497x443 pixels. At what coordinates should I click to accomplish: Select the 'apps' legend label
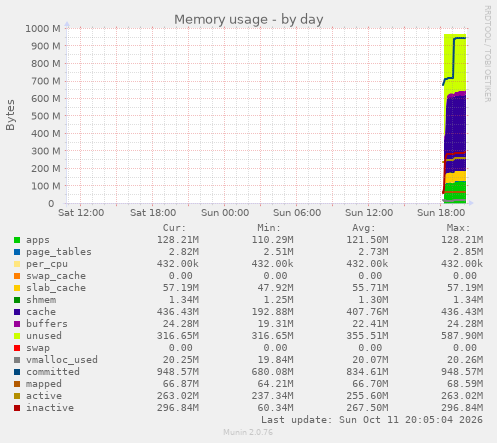pyautogui.click(x=38, y=240)
